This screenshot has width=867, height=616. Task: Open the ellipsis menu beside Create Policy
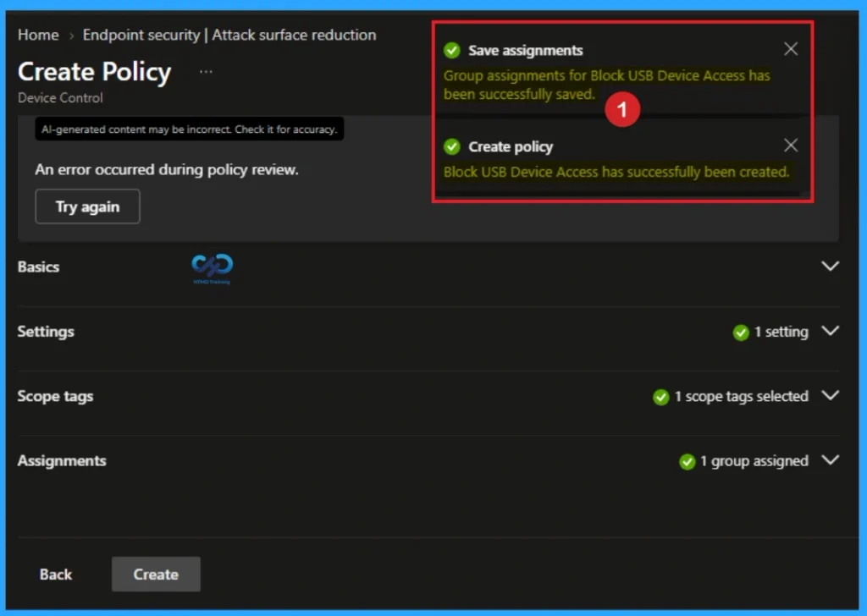[x=206, y=72]
